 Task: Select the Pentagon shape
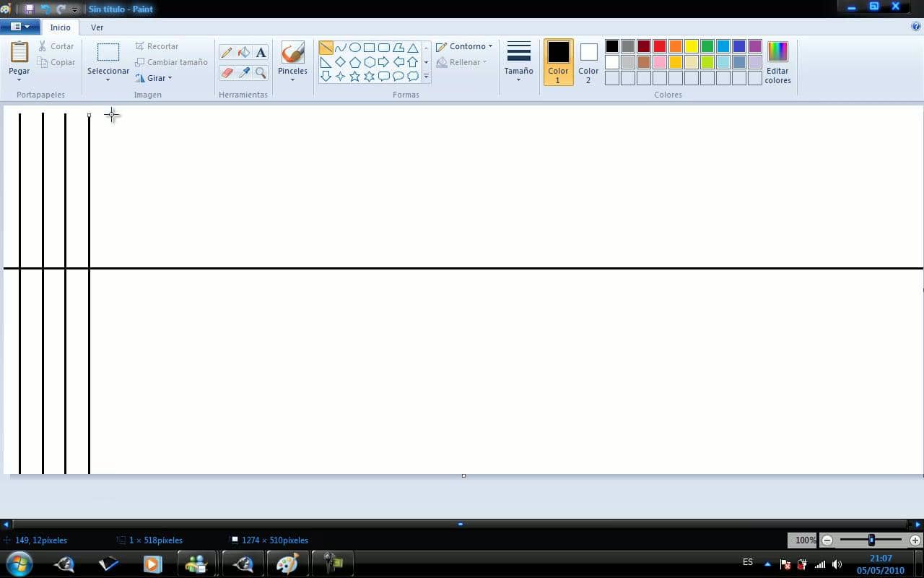pos(354,62)
